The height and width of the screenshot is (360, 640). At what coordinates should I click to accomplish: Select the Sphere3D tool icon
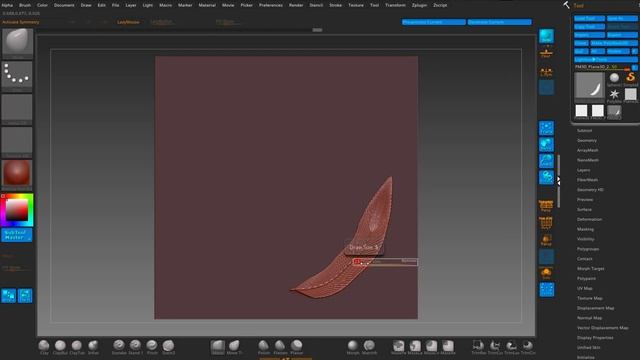tap(614, 79)
